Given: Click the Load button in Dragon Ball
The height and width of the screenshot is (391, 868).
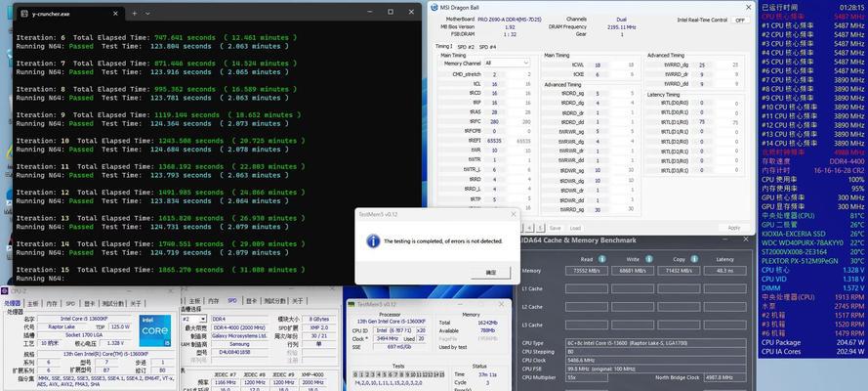Looking at the screenshot, I should pyautogui.click(x=575, y=228).
